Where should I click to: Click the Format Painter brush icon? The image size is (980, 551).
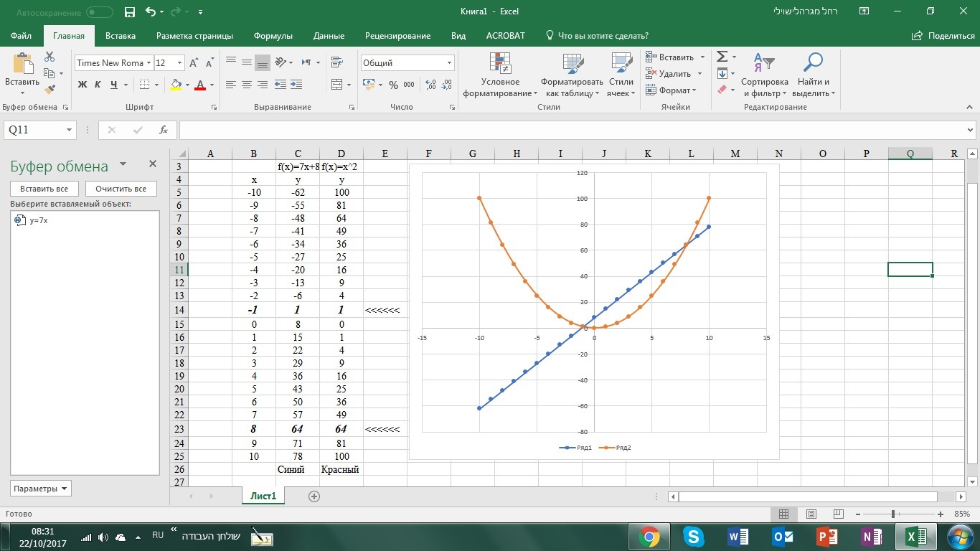coord(50,90)
